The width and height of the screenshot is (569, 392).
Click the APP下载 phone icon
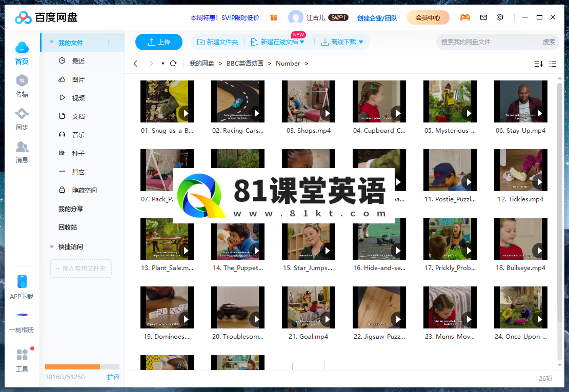[22, 282]
